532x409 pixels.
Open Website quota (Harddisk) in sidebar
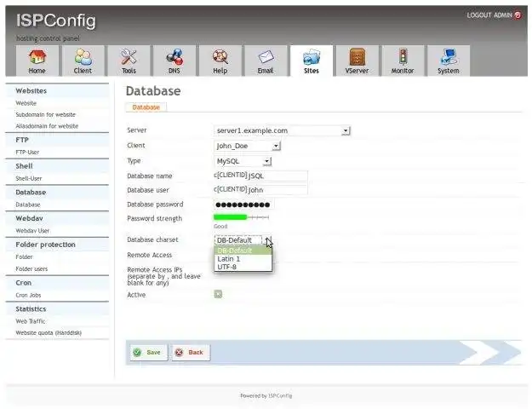(x=49, y=332)
